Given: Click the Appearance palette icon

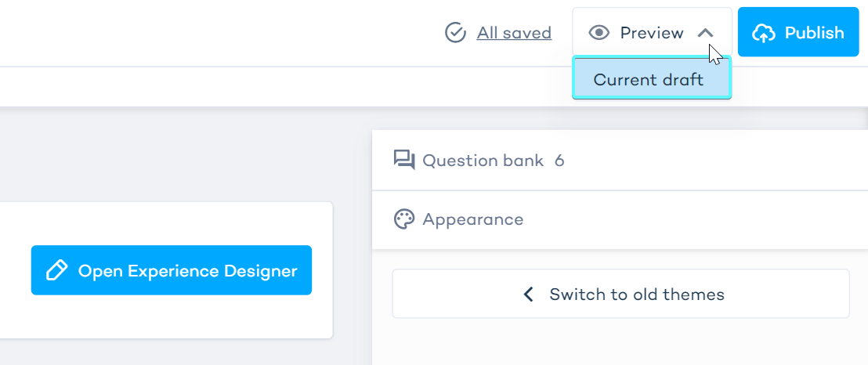Looking at the screenshot, I should coord(404,219).
